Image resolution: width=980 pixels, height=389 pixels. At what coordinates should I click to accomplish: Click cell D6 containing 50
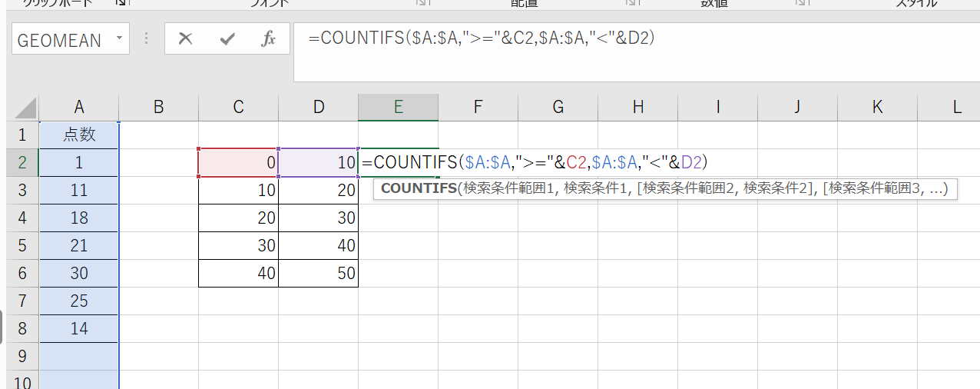pyautogui.click(x=318, y=274)
